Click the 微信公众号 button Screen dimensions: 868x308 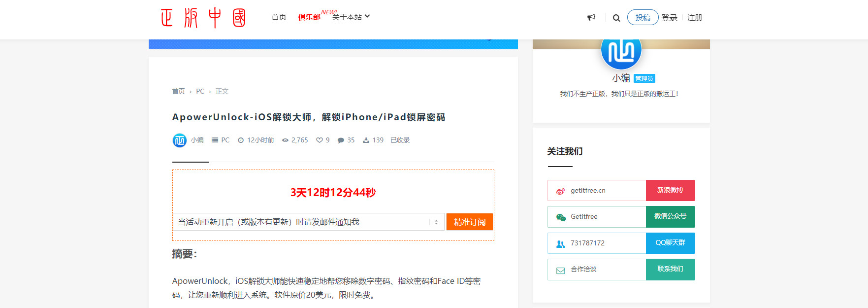(x=670, y=216)
